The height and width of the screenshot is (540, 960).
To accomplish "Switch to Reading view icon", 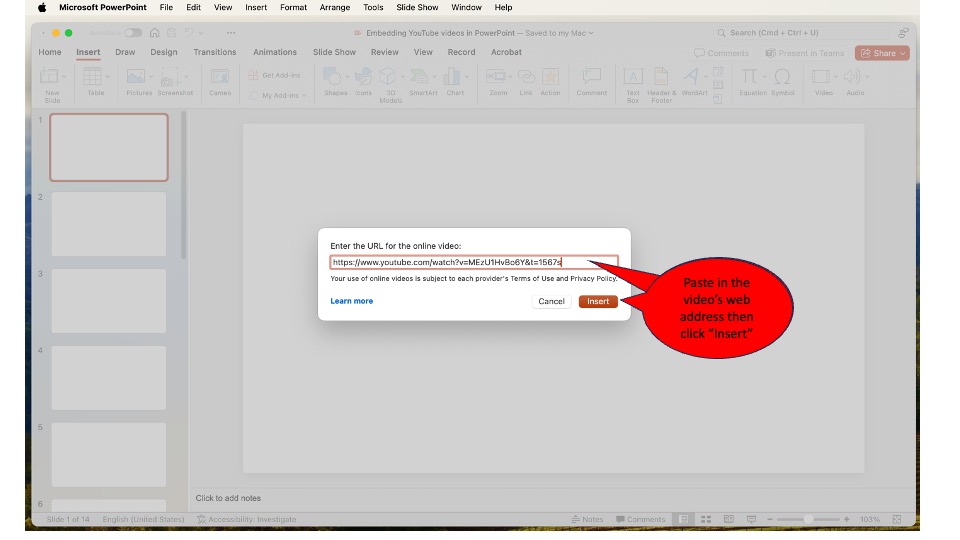I will (x=729, y=519).
